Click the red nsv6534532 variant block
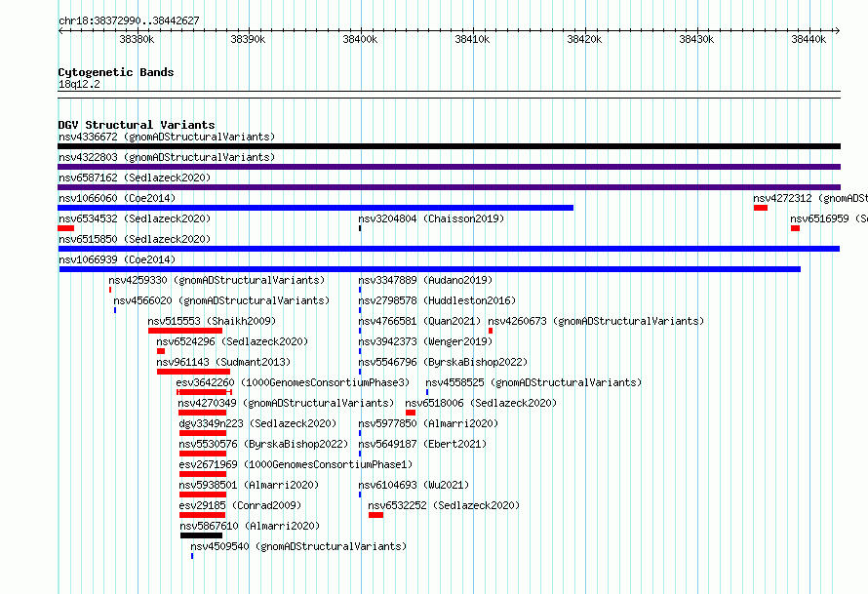 (x=66, y=228)
